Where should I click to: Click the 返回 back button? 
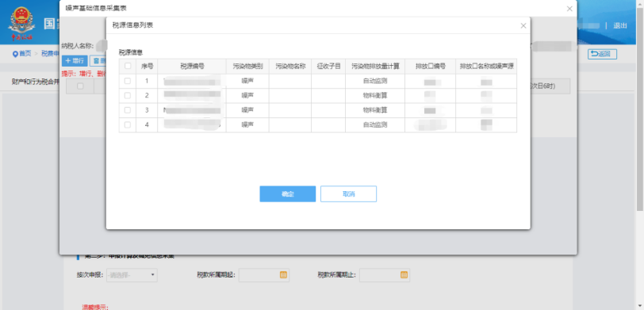pyautogui.click(x=602, y=54)
